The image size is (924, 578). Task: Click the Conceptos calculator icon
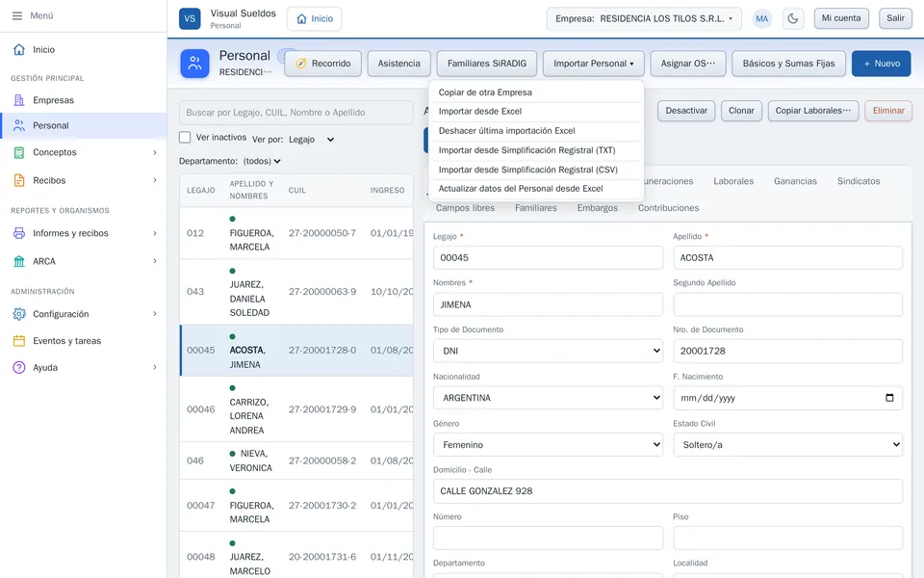pos(19,152)
